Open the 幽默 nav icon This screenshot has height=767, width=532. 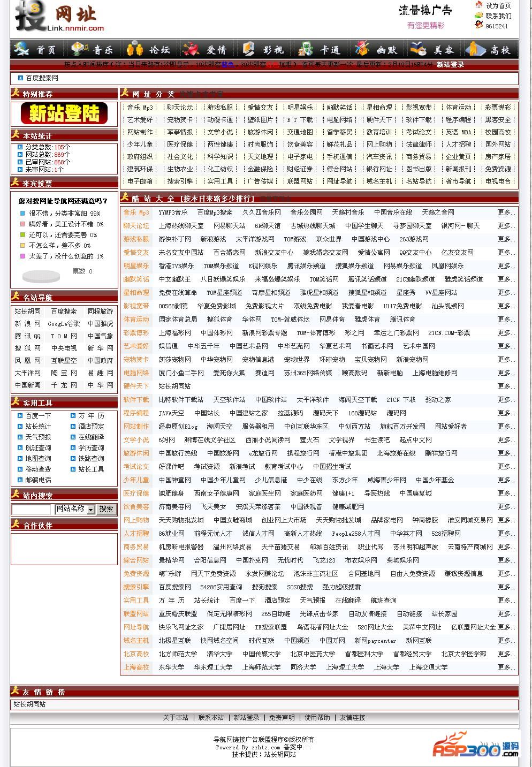[x=362, y=49]
